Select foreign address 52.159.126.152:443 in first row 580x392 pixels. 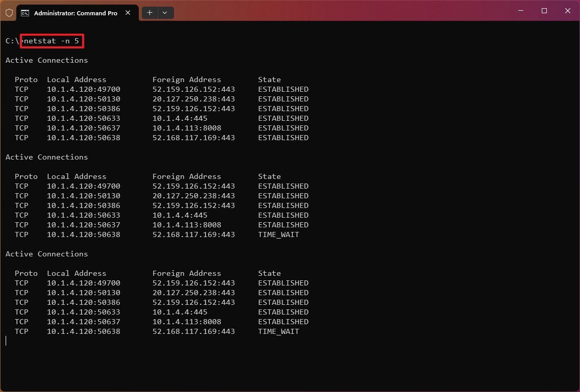(x=193, y=89)
